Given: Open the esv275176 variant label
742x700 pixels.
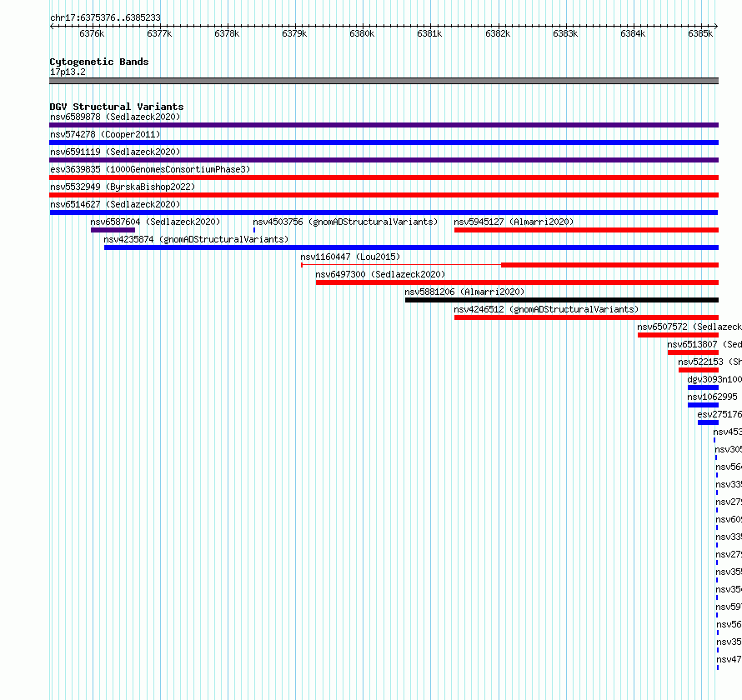Looking at the screenshot, I should coord(719,414).
